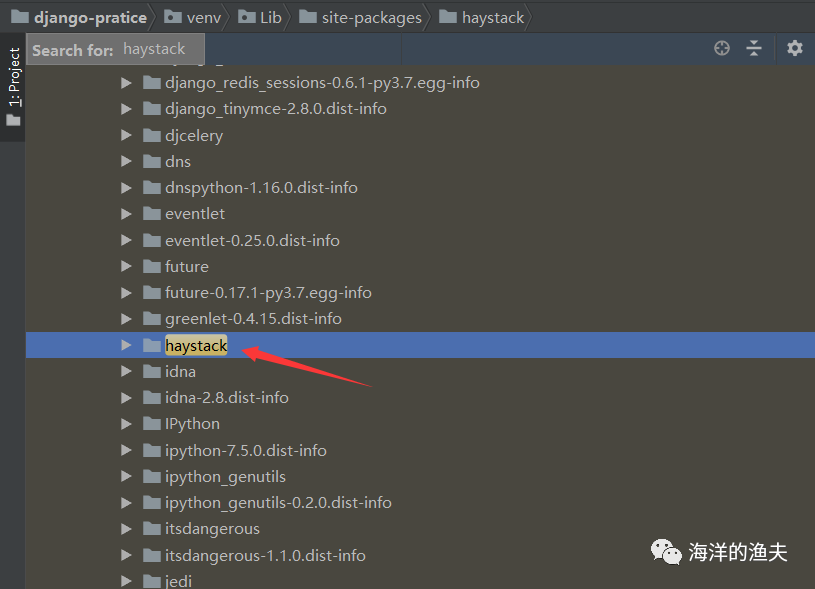Click the Search for haystack field
This screenshot has width=815, height=589.
(115, 49)
